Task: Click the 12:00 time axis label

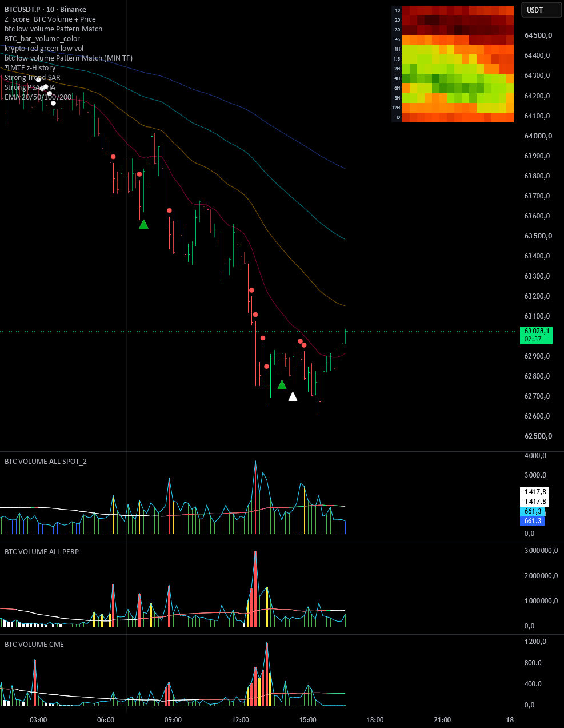Action: pos(241,720)
